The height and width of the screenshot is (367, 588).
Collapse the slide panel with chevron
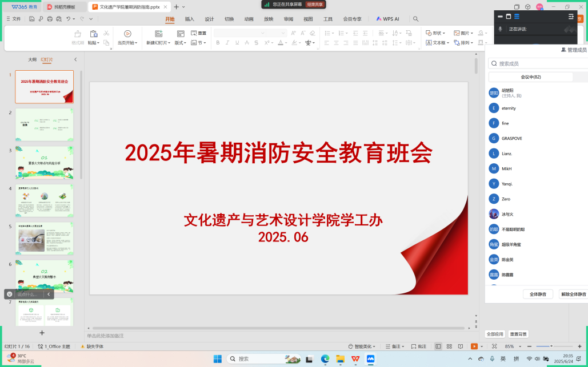pos(75,59)
